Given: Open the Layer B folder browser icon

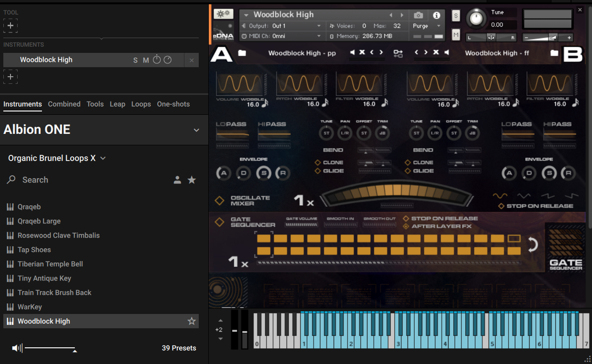Looking at the screenshot, I should [554, 53].
